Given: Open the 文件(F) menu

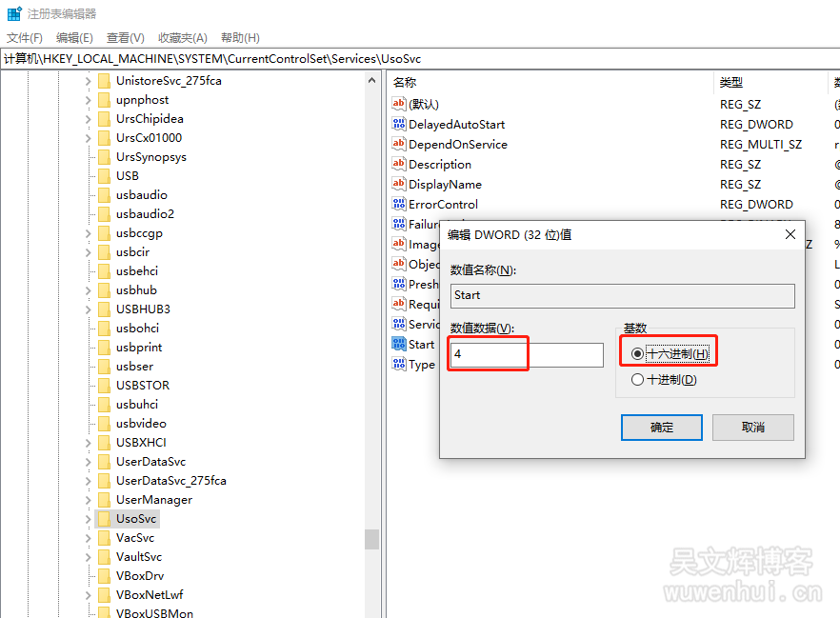Looking at the screenshot, I should coord(25,38).
